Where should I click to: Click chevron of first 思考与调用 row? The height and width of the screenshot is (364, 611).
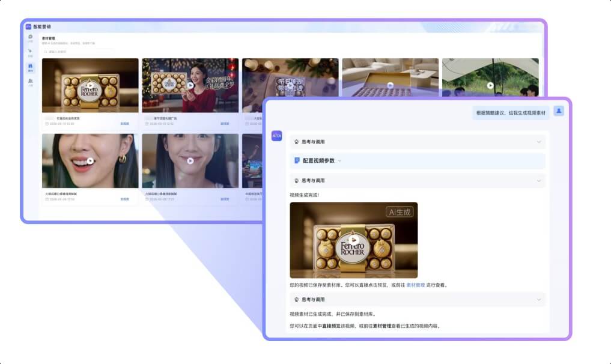tap(539, 142)
